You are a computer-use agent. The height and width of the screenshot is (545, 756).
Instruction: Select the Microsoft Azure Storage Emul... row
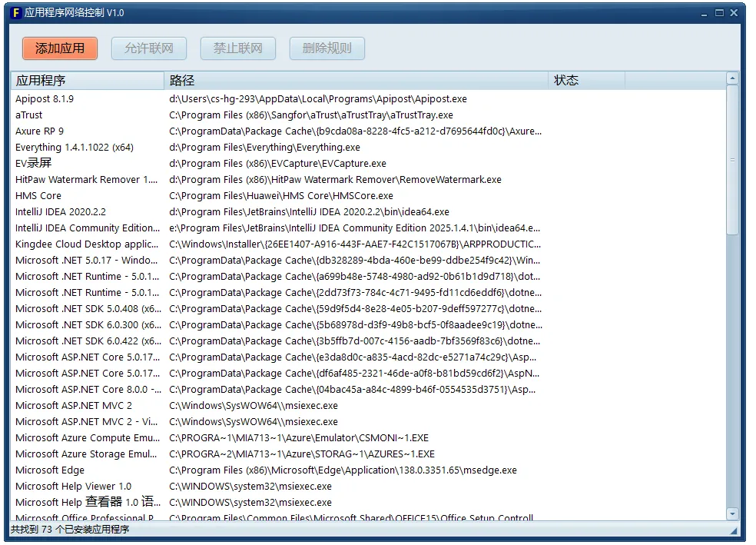(x=368, y=454)
